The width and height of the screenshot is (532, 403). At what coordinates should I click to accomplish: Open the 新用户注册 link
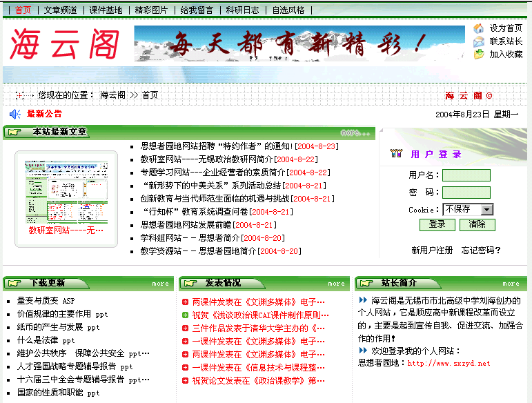point(432,250)
